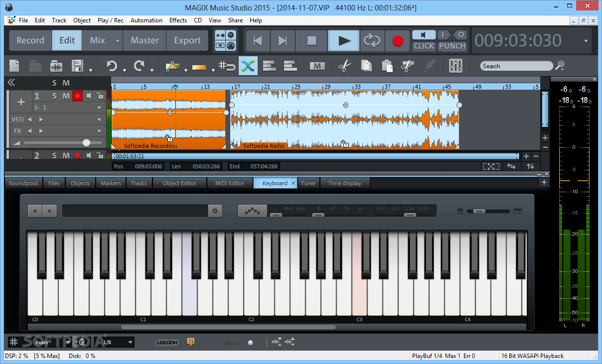
Task: Switch to Master mode
Action: click(x=145, y=40)
